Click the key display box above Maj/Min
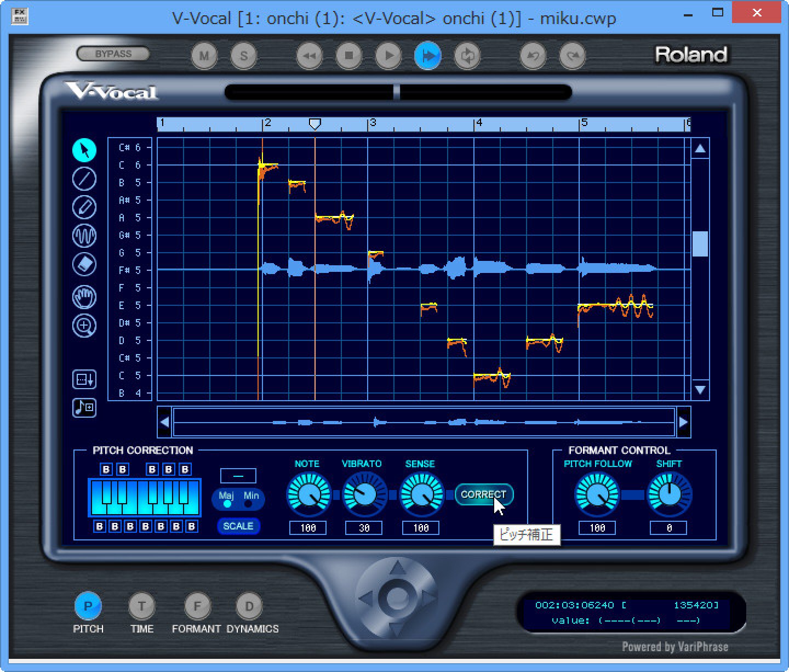789x672 pixels. (x=238, y=475)
